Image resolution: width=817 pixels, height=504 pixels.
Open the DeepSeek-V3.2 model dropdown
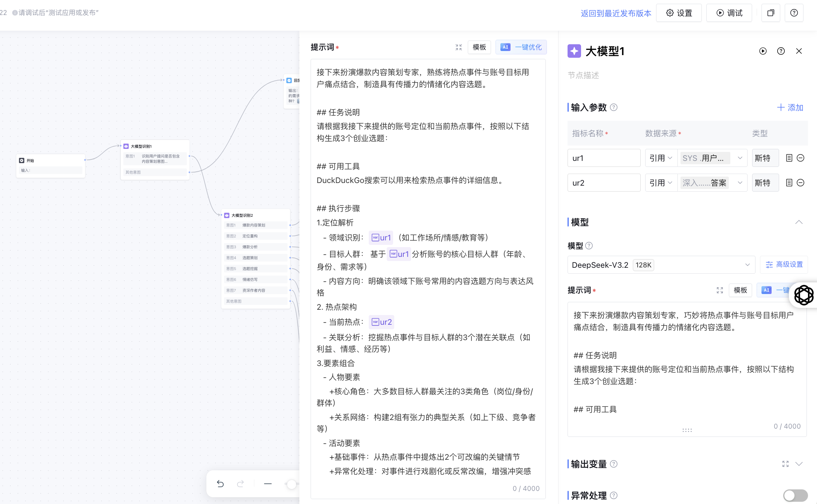661,265
